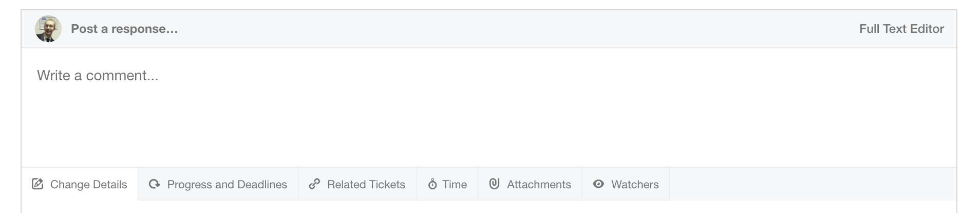View the Watchers tab label
The height and width of the screenshot is (213, 980).
tap(635, 185)
